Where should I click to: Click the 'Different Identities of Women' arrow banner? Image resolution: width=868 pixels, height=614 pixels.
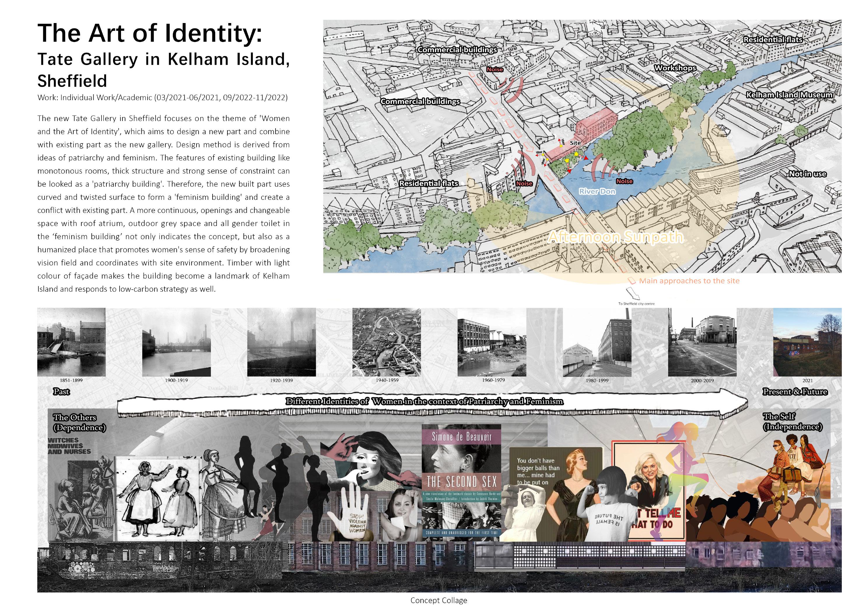point(424,401)
